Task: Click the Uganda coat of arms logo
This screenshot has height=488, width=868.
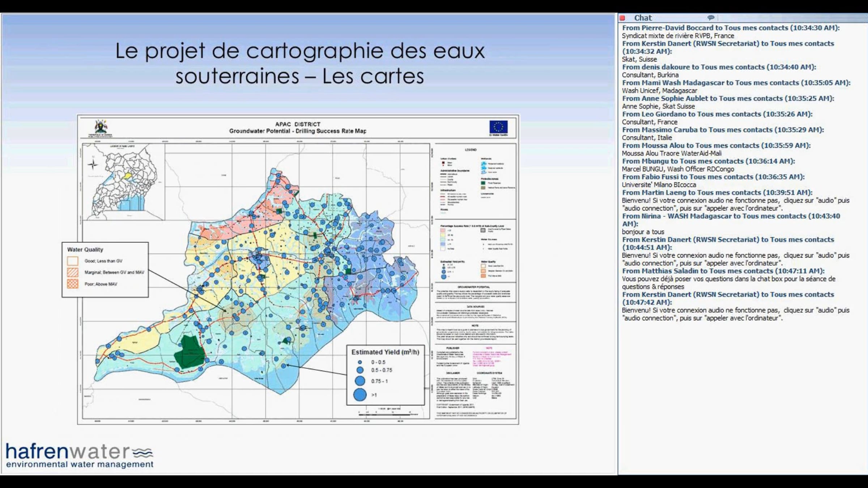Action: [x=101, y=127]
